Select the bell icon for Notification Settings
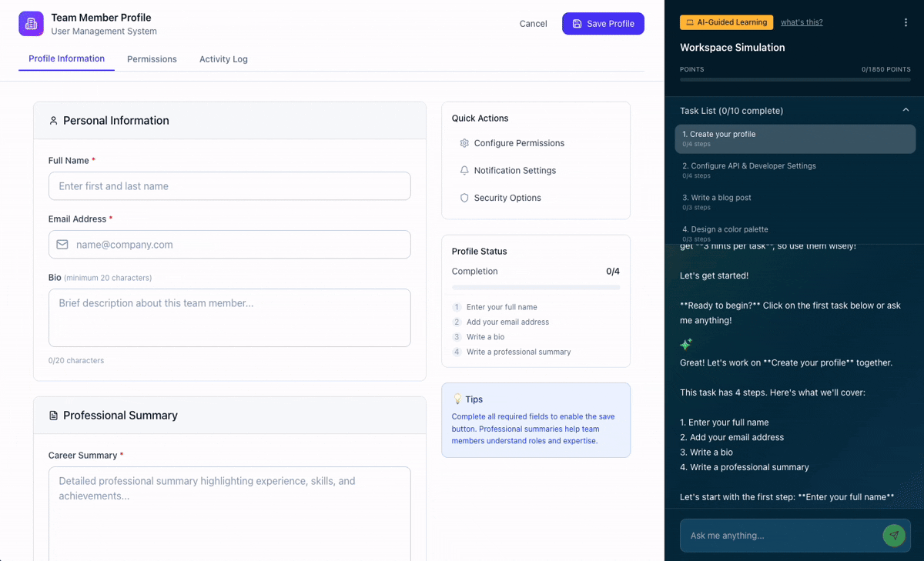This screenshot has height=561, width=924. [464, 170]
